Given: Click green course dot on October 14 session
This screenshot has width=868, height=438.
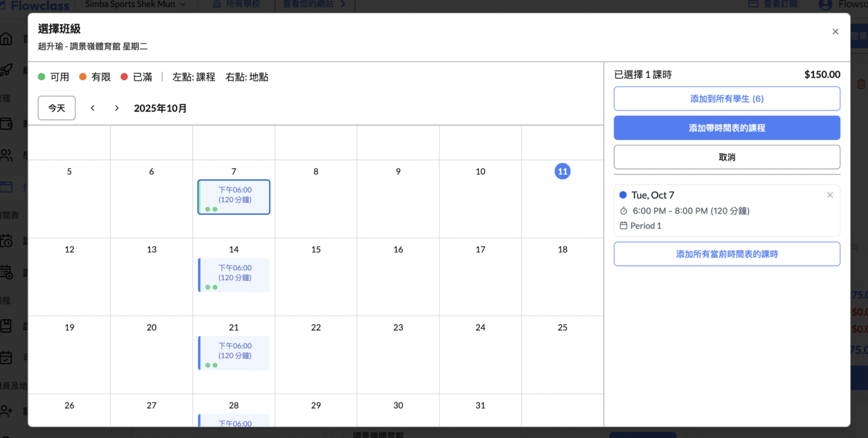Looking at the screenshot, I should click(207, 287).
